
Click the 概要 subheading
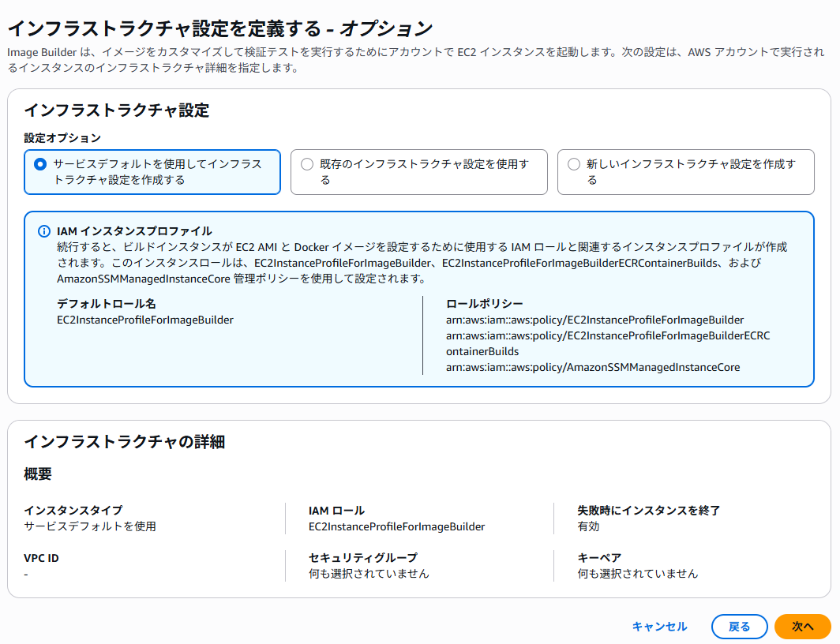coord(38,474)
